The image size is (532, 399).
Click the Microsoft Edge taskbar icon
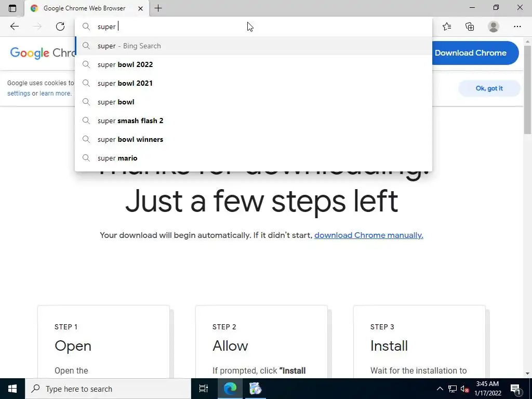230,389
